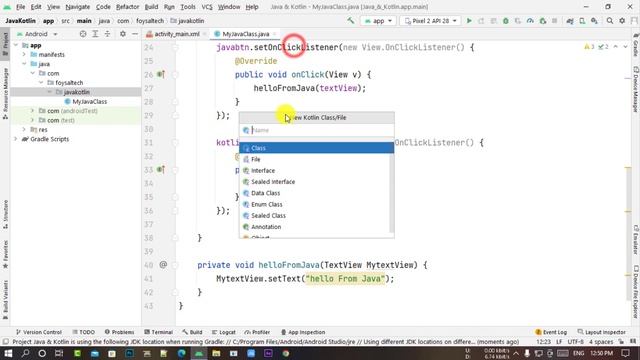Choose Annotation in the Kotlin popup
The height and width of the screenshot is (360, 640).
[316, 227]
